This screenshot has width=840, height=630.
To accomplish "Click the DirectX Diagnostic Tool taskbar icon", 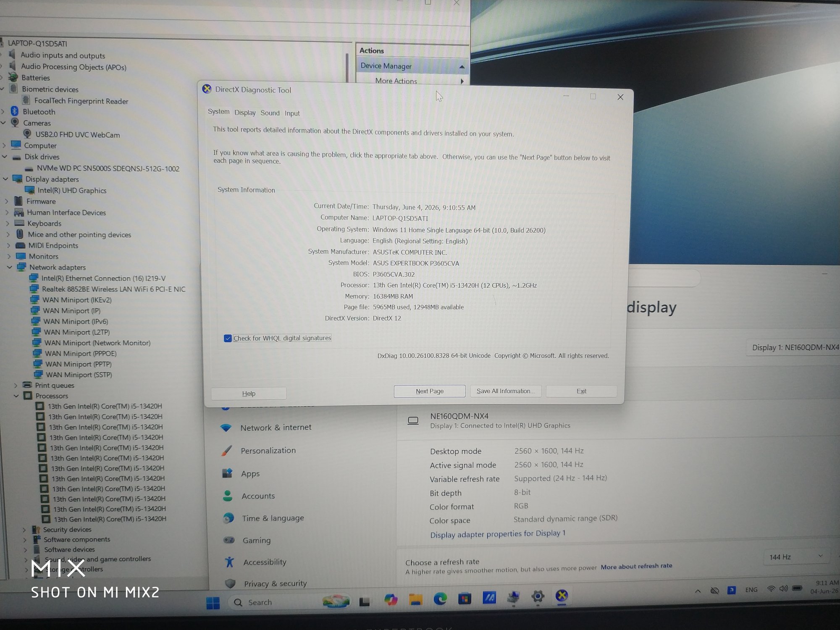I will click(562, 596).
